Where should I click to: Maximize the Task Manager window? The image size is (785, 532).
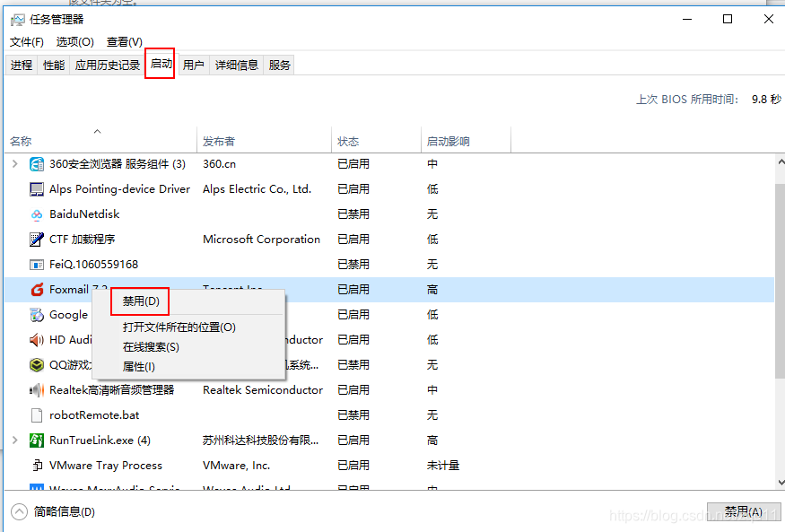point(728,19)
